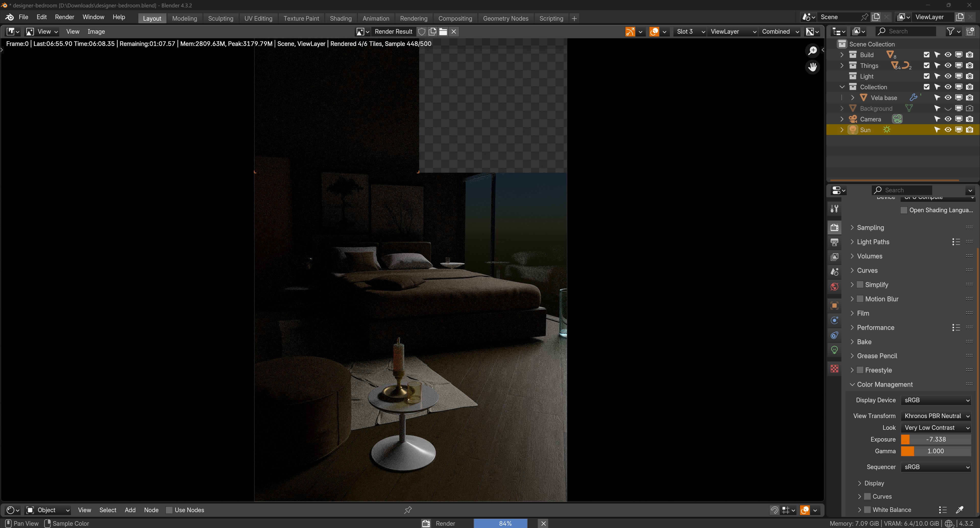Unlink the Render Result image
The image size is (980, 528).
click(454, 32)
